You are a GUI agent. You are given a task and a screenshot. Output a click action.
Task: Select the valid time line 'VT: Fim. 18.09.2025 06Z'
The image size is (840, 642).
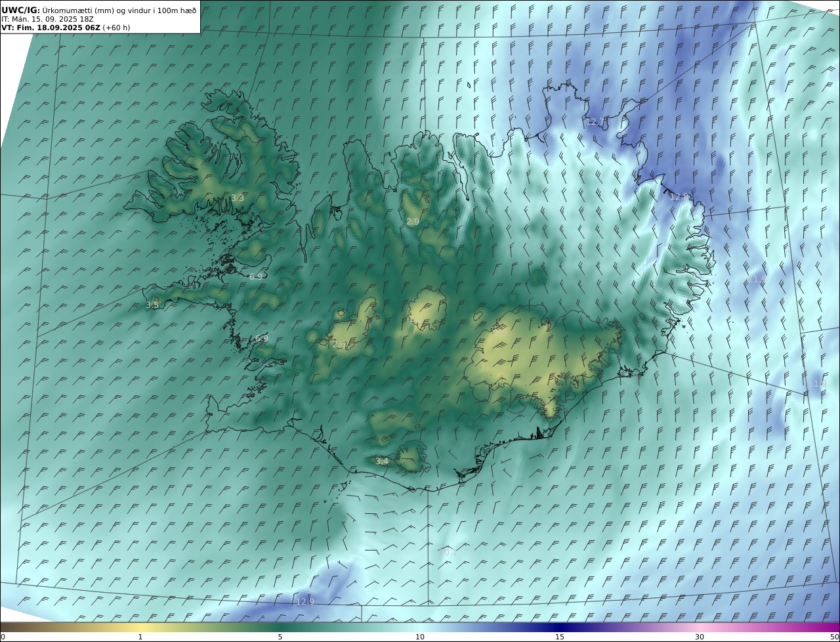[64, 28]
